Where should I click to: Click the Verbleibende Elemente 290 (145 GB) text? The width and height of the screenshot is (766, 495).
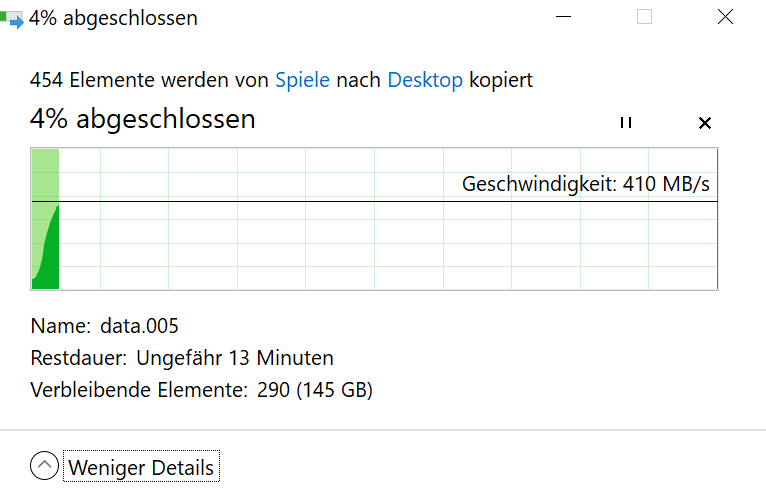click(201, 390)
